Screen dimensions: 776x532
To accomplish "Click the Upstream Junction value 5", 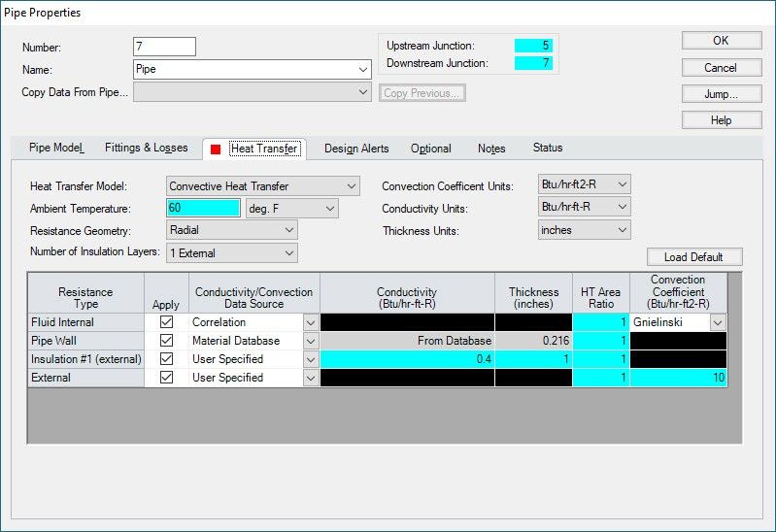I will coord(533,46).
